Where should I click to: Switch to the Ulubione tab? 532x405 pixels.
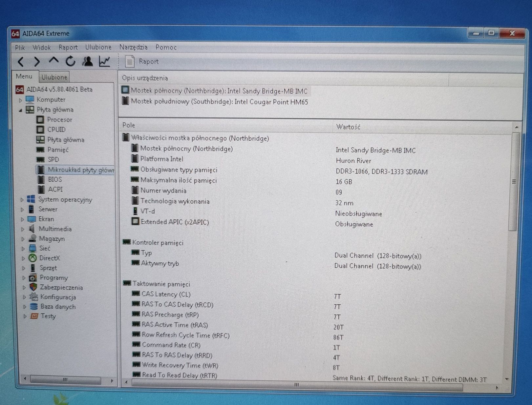click(x=54, y=77)
